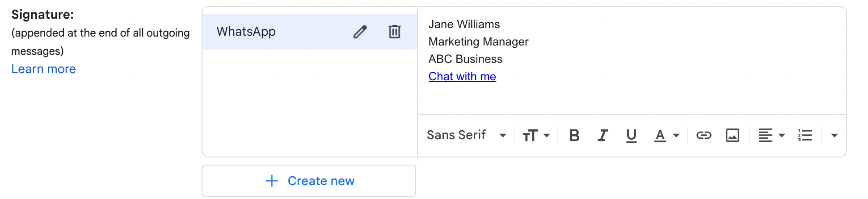
Task: Open the Learn more link
Action: pyautogui.click(x=43, y=69)
